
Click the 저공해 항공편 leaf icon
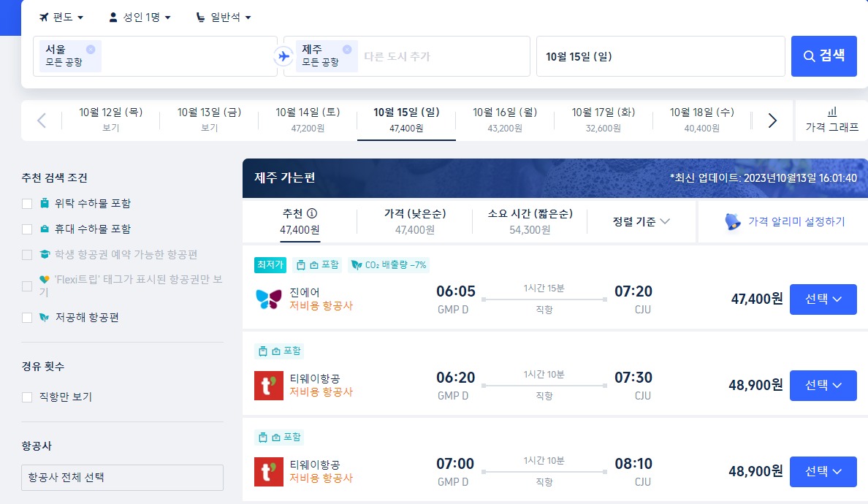[45, 318]
